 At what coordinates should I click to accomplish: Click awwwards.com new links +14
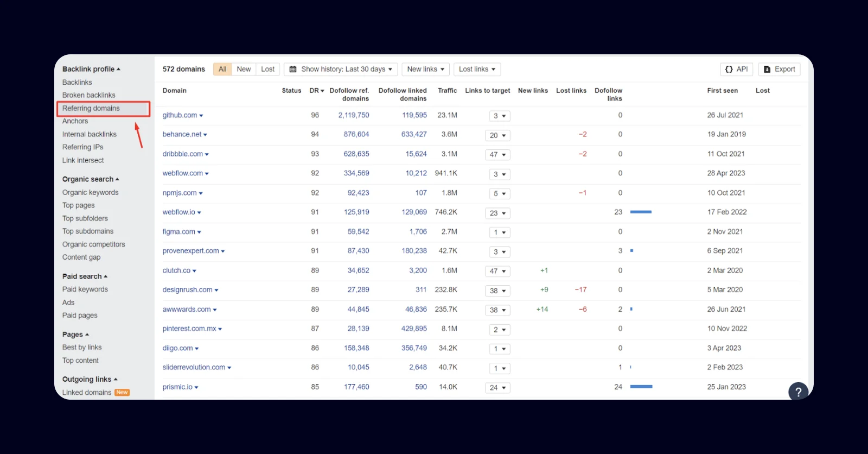[x=542, y=310]
